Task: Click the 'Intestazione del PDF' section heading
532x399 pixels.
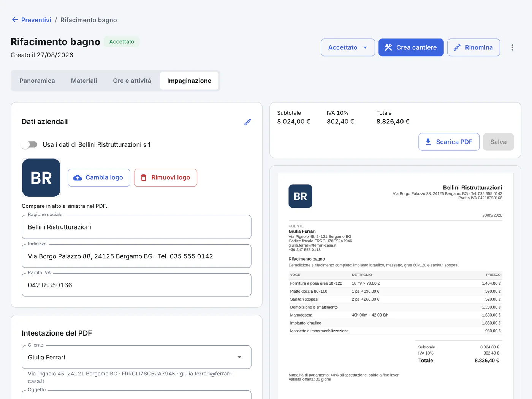Action: pos(57,333)
